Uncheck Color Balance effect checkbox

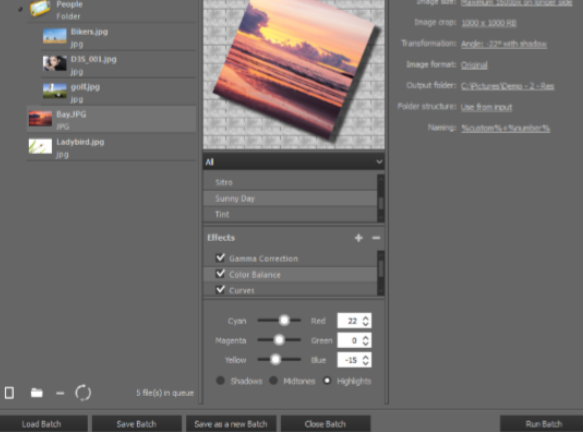point(220,274)
